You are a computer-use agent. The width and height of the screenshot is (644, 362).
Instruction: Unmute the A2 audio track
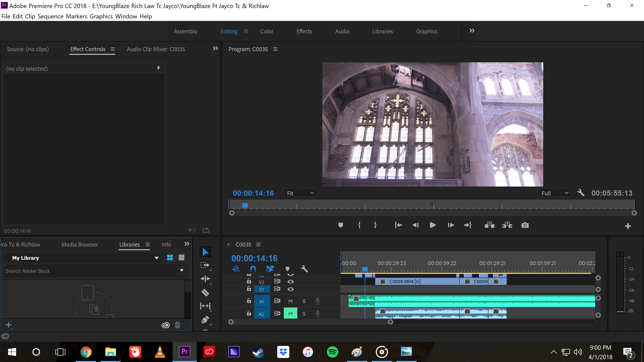pos(290,314)
